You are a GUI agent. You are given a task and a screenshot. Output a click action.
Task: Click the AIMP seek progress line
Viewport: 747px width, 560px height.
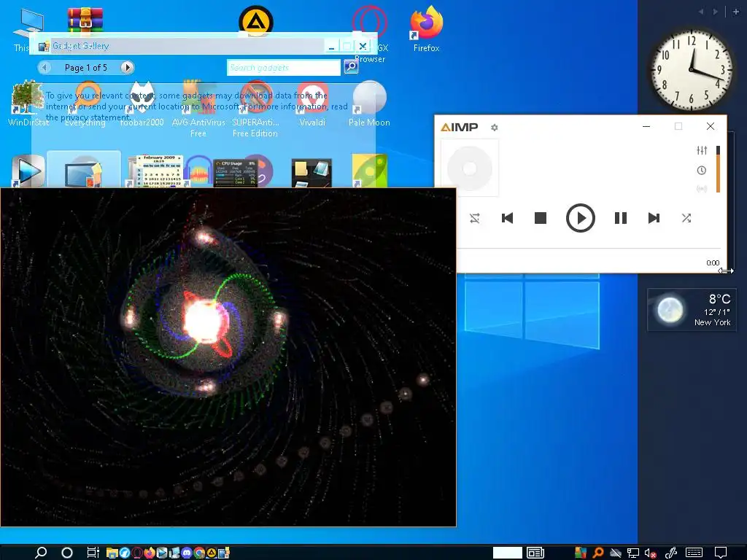(x=589, y=248)
